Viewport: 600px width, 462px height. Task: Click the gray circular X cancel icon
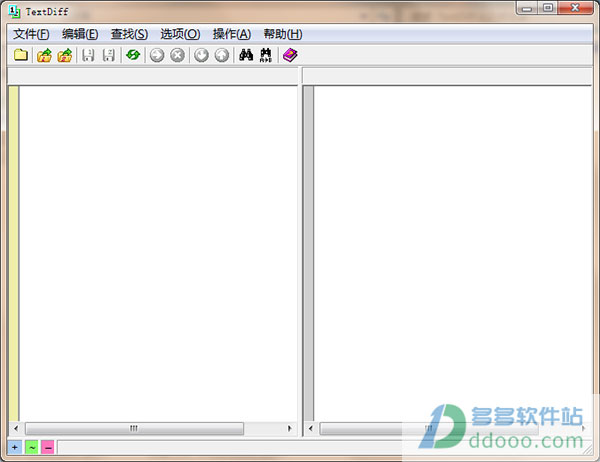coord(178,55)
